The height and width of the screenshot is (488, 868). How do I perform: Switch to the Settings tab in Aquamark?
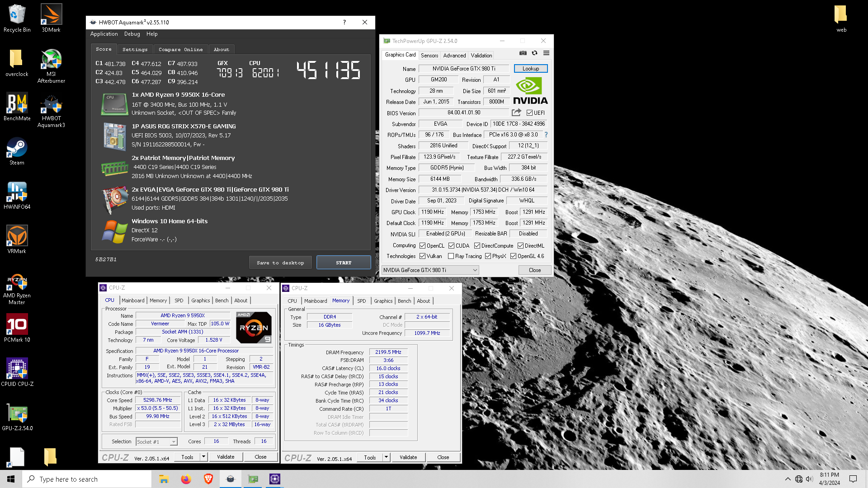click(135, 49)
